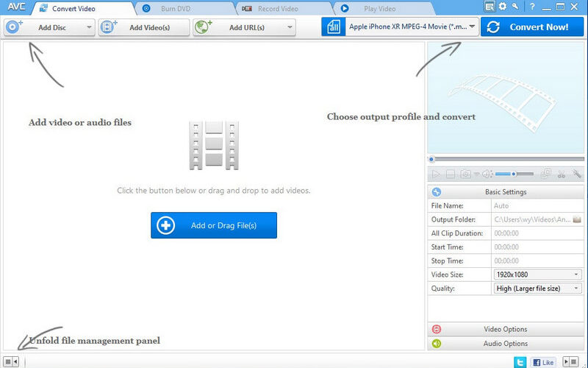This screenshot has width=588, height=368.
Task: Click the output profile 'all' icon
Action: coord(334,27)
